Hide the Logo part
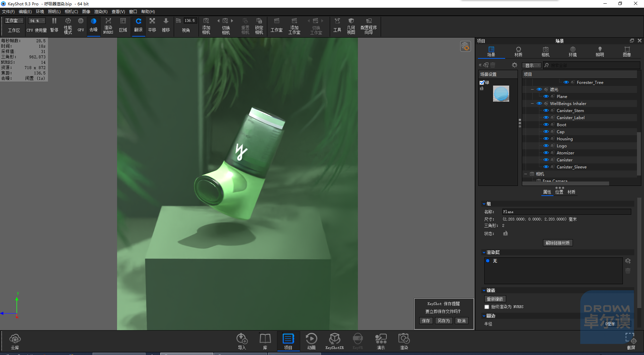The height and width of the screenshot is (355, 644). (546, 146)
